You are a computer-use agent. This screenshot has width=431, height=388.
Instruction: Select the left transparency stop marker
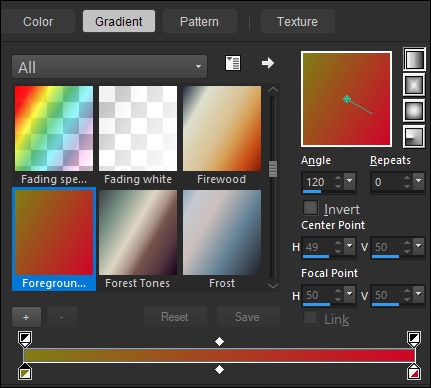(x=25, y=339)
